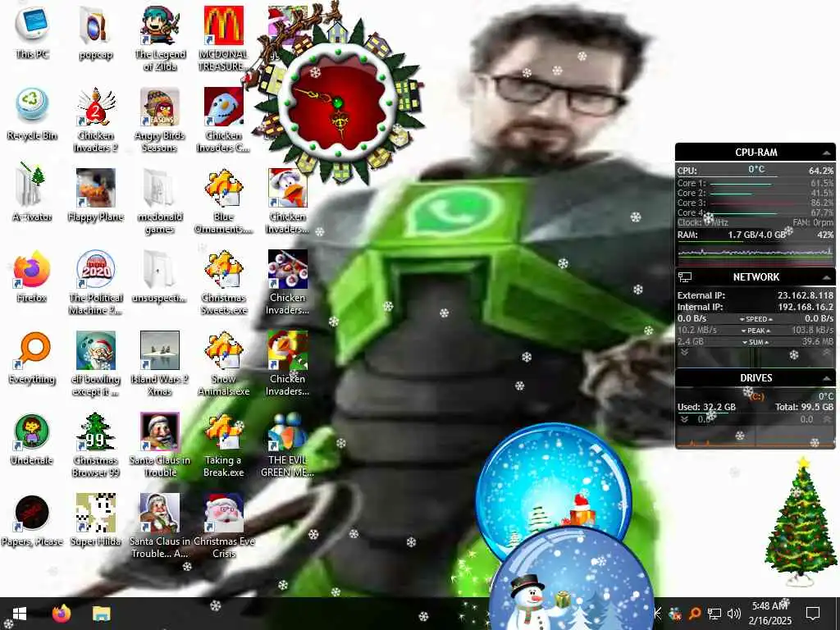Launch the Santa Claus in Trouble... A... shortcut
840x630 pixels.
click(160, 526)
